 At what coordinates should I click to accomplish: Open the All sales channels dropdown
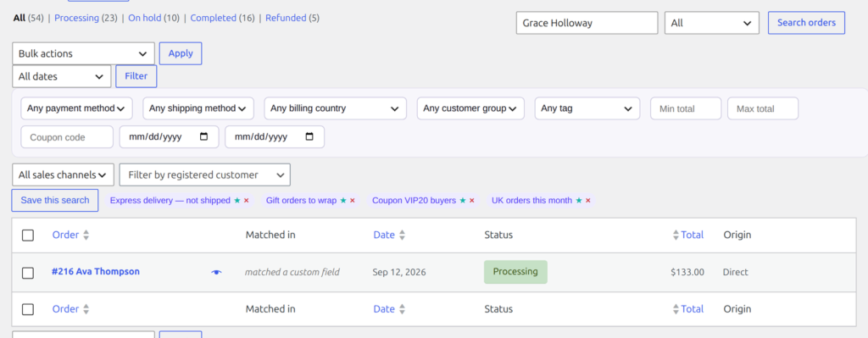tap(63, 175)
